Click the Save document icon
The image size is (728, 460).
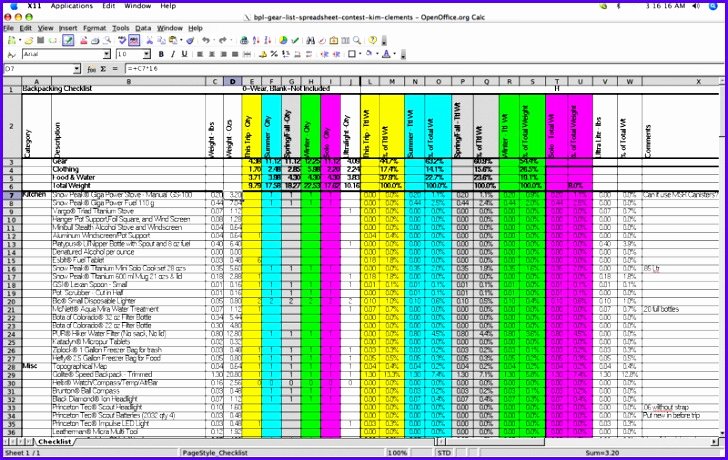(x=40, y=40)
